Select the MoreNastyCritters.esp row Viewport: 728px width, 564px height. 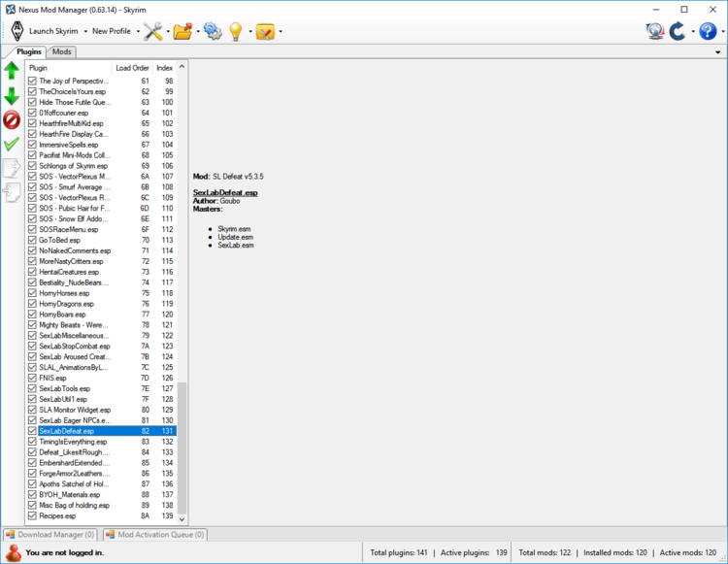click(x=101, y=261)
